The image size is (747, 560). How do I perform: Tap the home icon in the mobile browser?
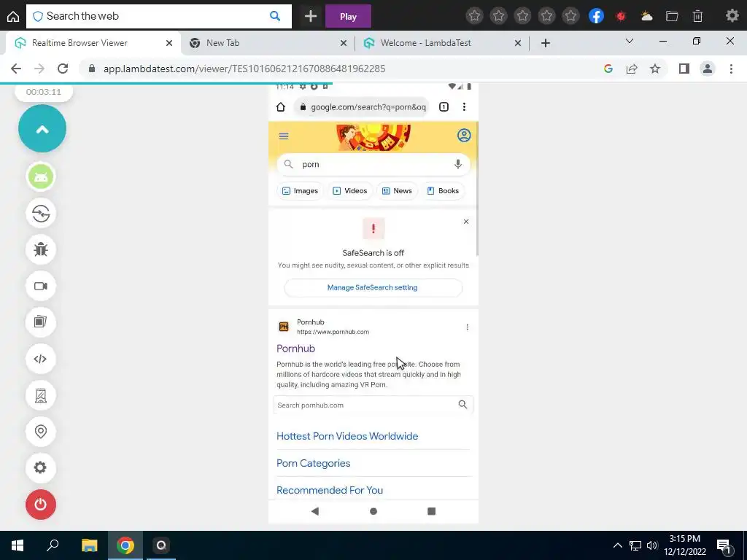coord(281,107)
